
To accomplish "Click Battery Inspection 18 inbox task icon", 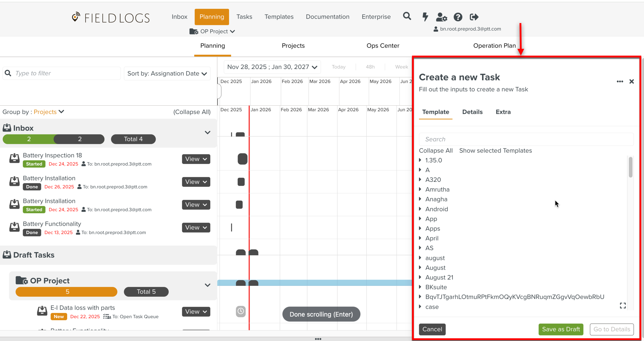I will coord(14,158).
